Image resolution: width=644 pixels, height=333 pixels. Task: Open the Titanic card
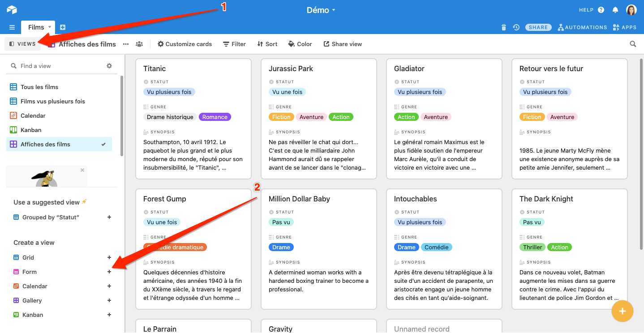click(x=193, y=119)
